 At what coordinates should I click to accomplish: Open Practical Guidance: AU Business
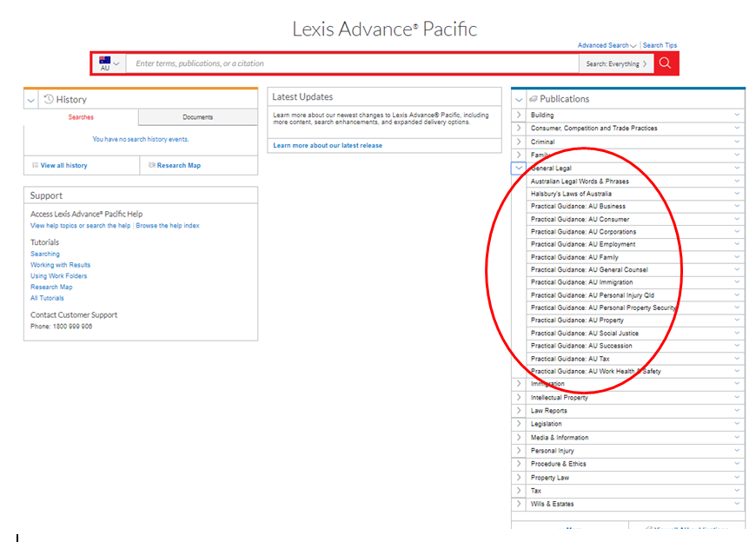(x=578, y=206)
